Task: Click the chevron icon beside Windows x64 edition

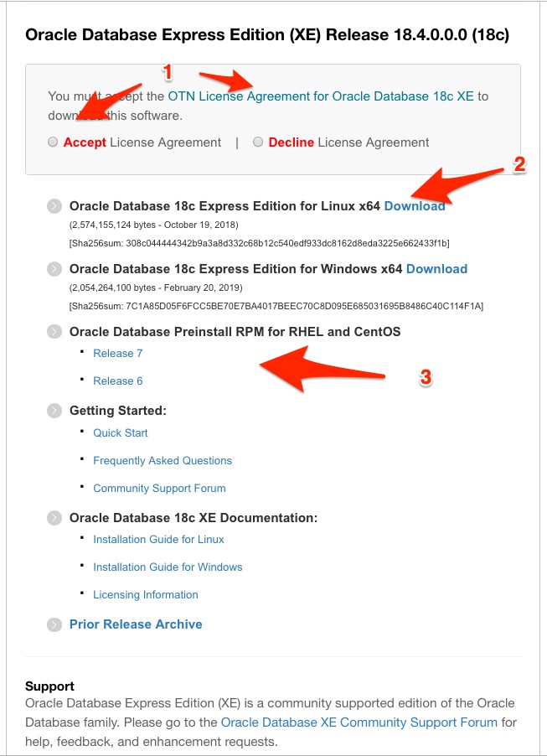Action: (55, 269)
